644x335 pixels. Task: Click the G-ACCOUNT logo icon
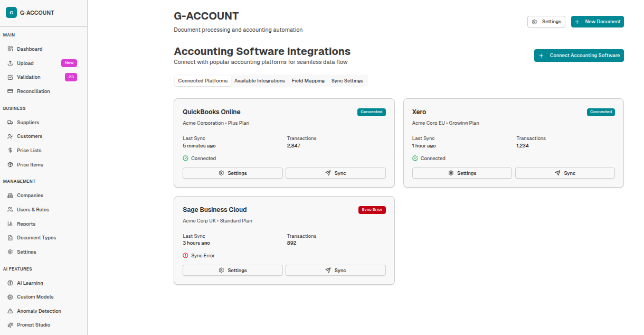11,12
